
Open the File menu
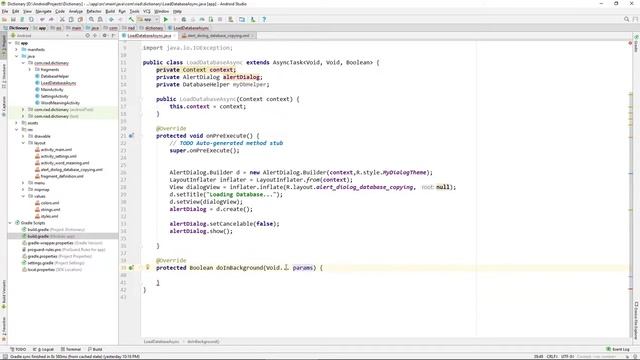(5, 11)
